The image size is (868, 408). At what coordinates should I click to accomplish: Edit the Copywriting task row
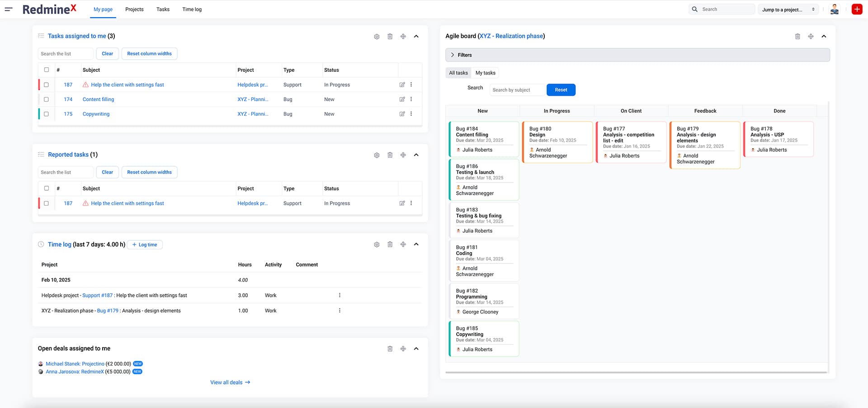(402, 114)
